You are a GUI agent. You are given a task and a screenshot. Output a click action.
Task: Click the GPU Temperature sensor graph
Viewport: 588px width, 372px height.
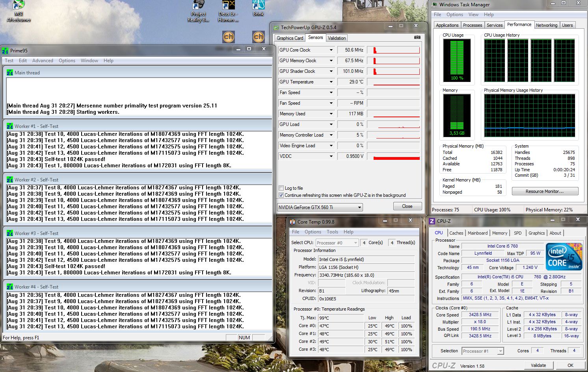point(393,82)
